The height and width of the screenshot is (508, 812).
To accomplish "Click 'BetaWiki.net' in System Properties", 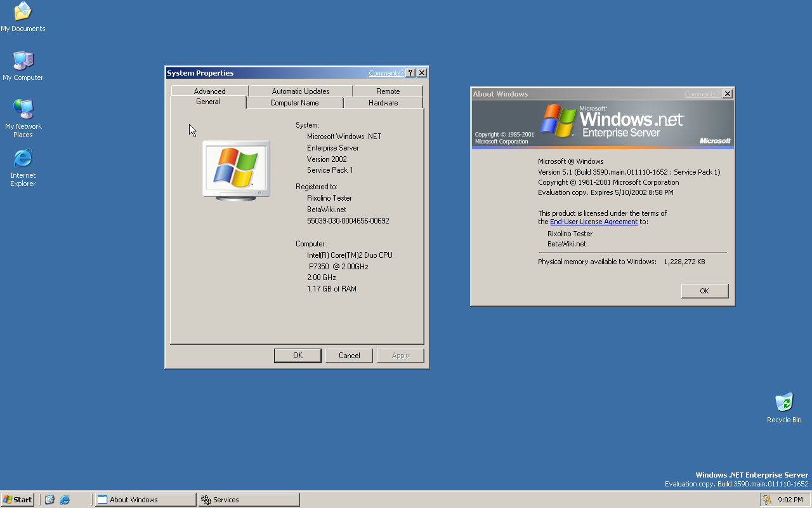I will [327, 210].
